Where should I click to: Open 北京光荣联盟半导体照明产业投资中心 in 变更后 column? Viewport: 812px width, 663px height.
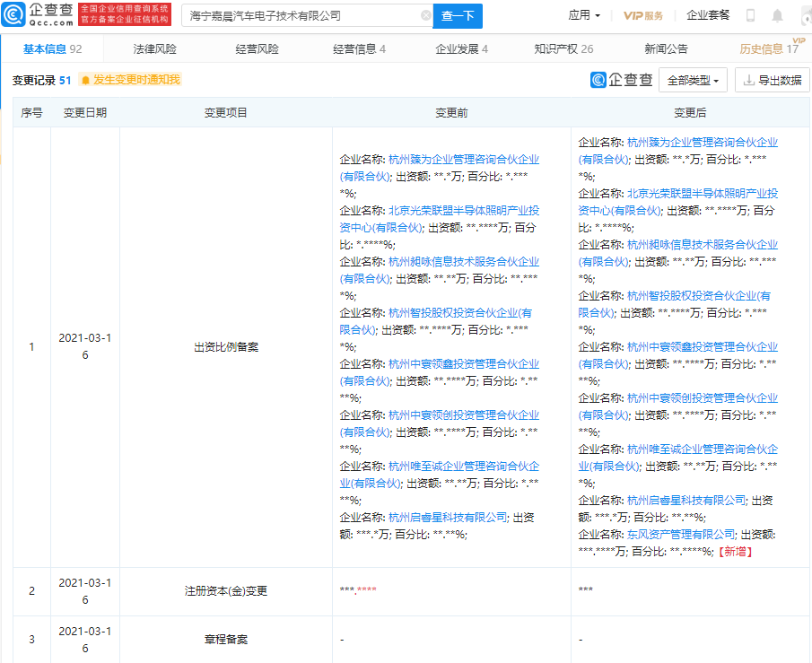point(678,202)
